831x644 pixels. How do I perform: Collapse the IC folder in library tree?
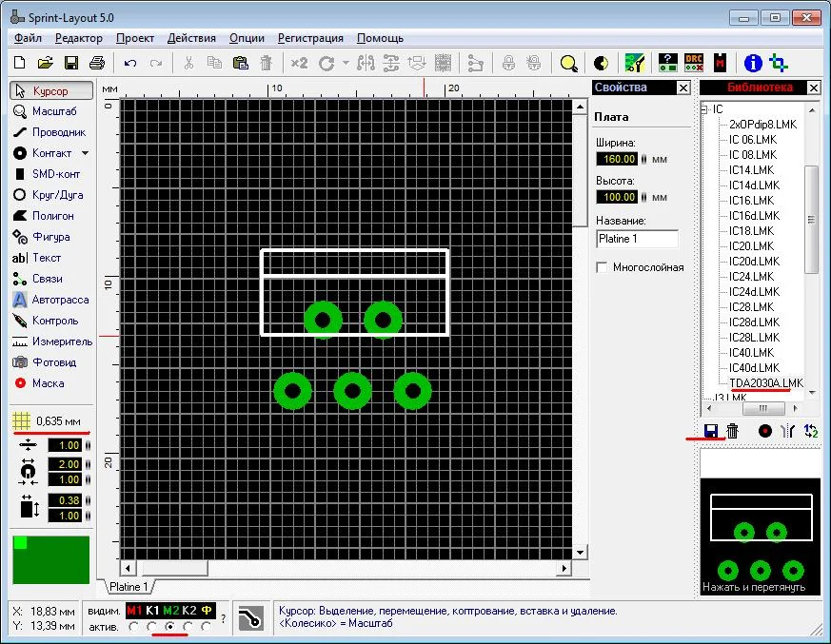pos(705,109)
